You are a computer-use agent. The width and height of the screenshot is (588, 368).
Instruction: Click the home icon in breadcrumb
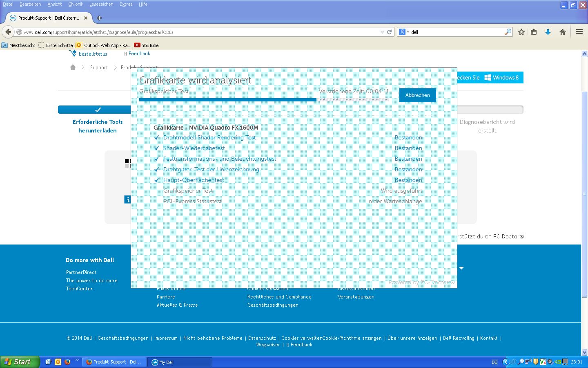point(73,67)
